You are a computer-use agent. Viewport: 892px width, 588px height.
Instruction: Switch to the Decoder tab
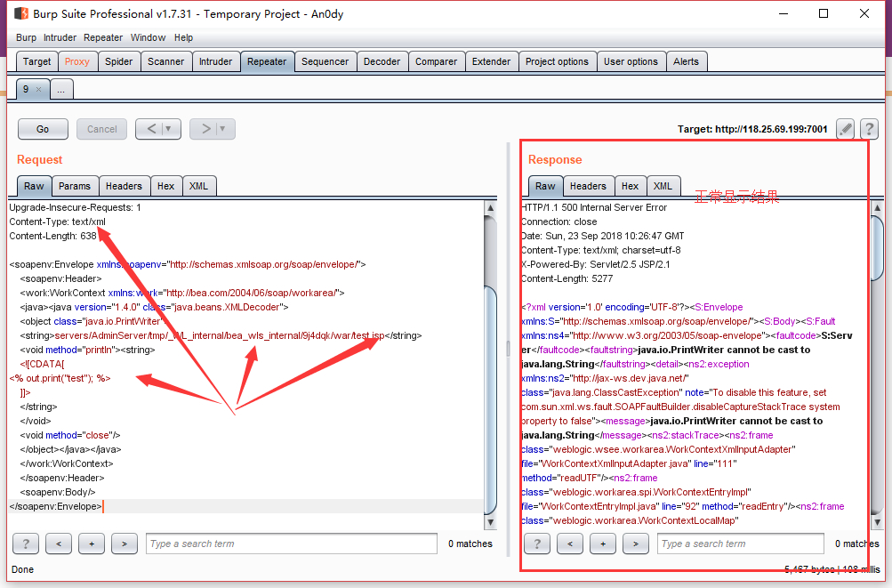coord(382,61)
